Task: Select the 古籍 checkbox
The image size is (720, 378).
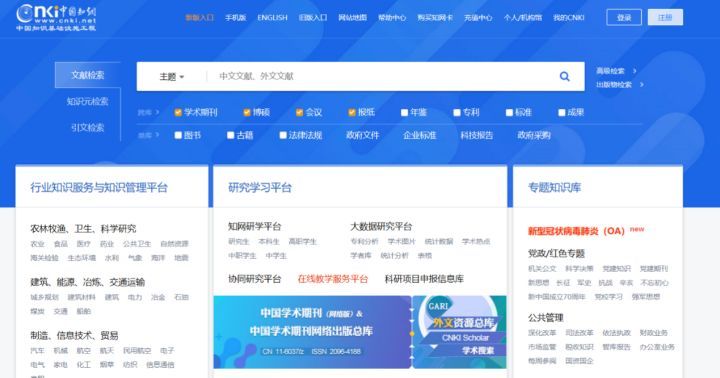Action: point(231,135)
